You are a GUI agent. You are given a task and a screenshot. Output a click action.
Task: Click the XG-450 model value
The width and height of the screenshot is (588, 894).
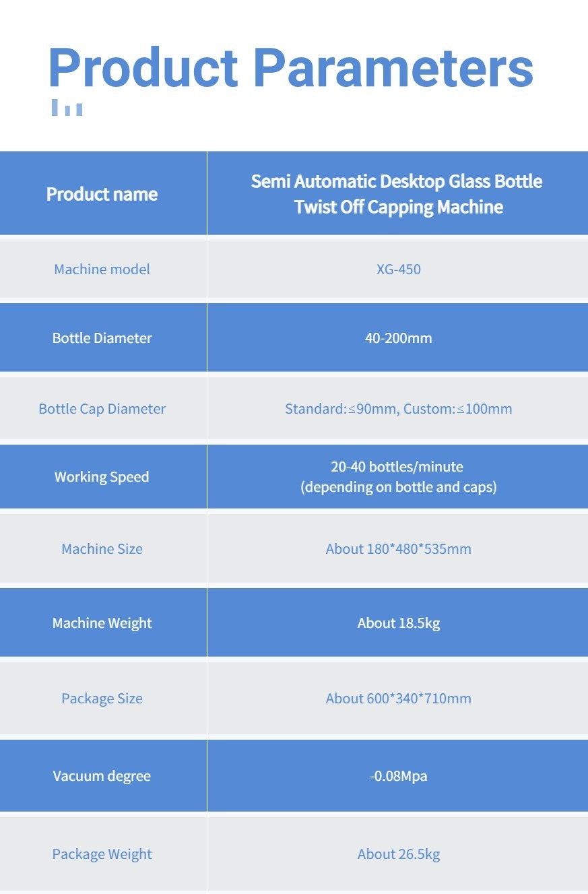click(x=398, y=269)
